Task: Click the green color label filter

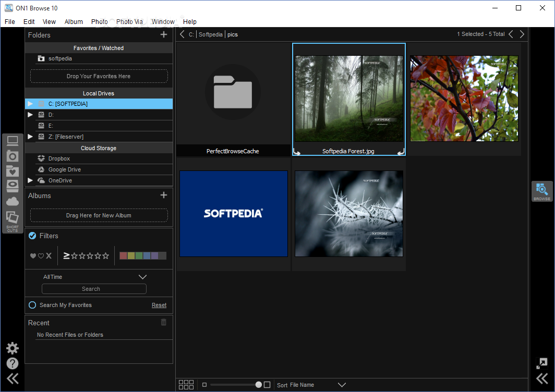Action: coord(139,255)
